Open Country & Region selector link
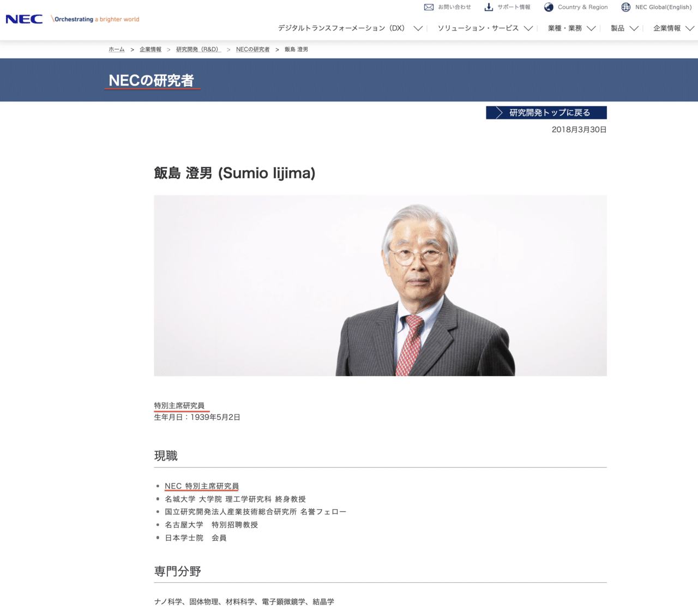The width and height of the screenshot is (698, 616). 582,7
